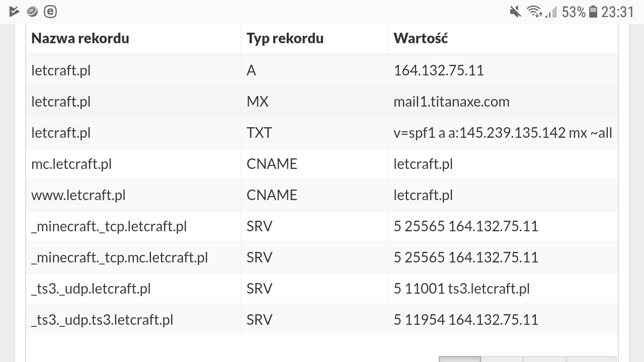Image resolution: width=644 pixels, height=362 pixels.
Task: Click the first pagination button below table
Action: pos(459,359)
